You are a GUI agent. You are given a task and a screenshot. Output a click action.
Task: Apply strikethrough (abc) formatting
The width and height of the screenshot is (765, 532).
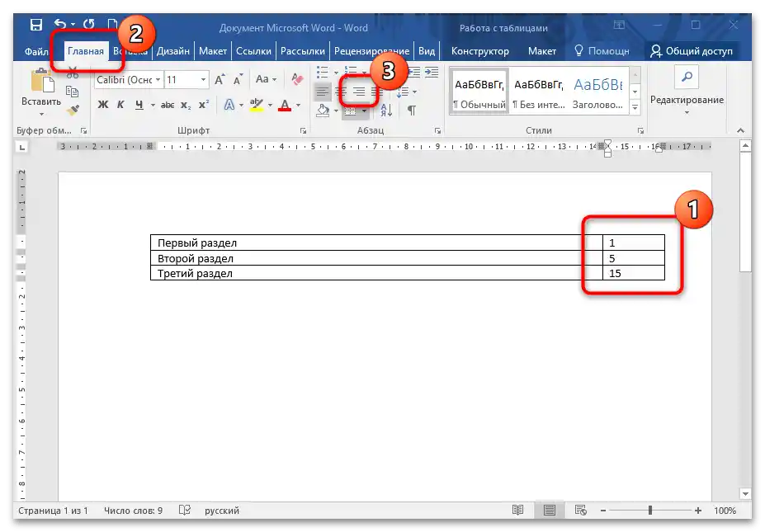[168, 105]
